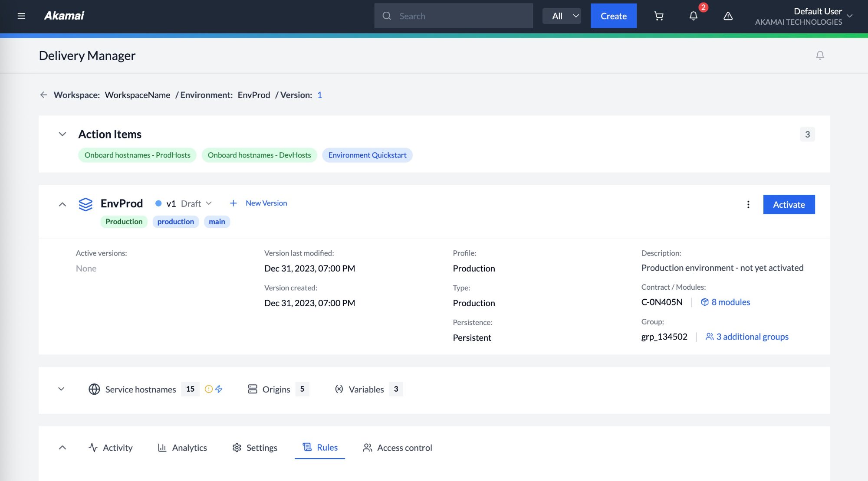868x481 pixels.
Task: Collapse the Action Items section
Action: click(x=61, y=134)
